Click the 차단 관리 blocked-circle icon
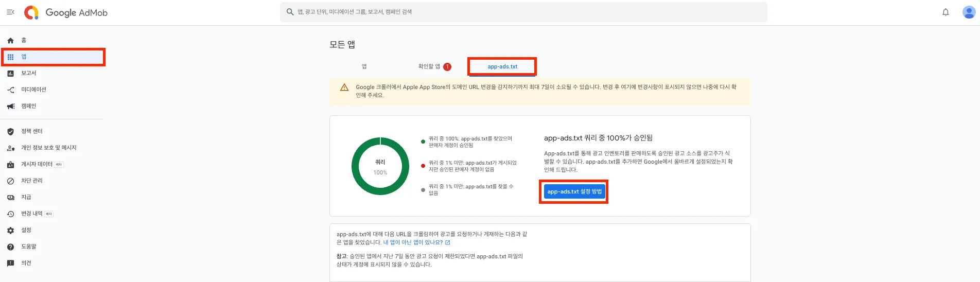This screenshot has width=980, height=282. (x=10, y=181)
